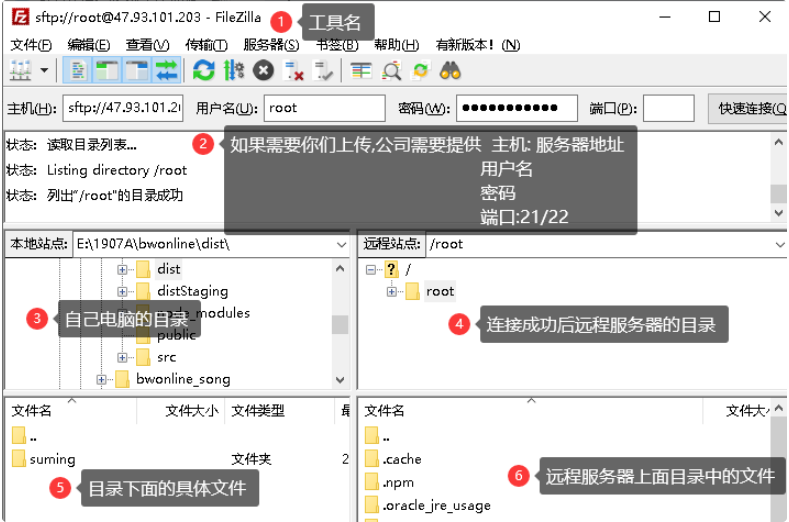Open directory listing filters icon
This screenshot has height=522, width=789.
coord(361,71)
